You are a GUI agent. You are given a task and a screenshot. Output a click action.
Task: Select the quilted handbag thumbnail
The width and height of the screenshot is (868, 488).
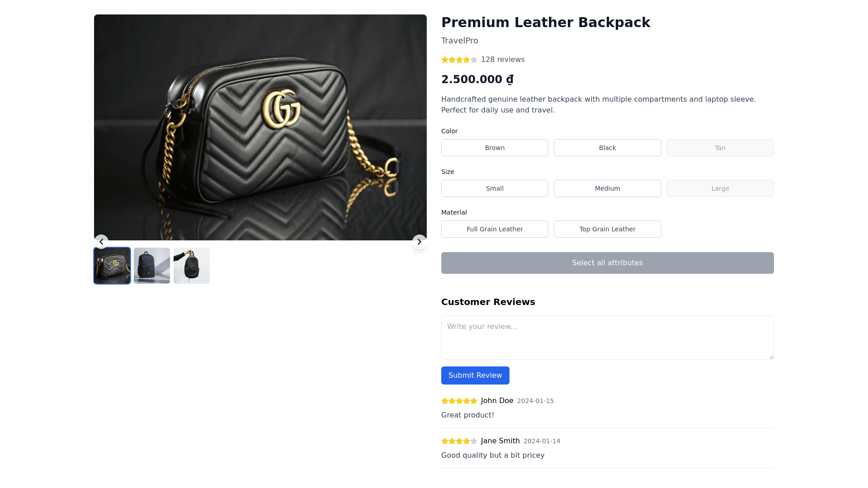point(112,266)
